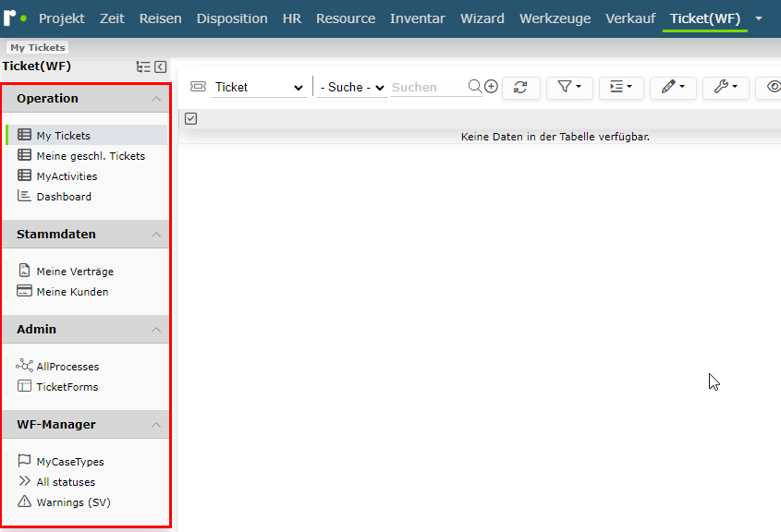Toggle the select-all checkbox in table header
The height and width of the screenshot is (532, 781).
pos(190,118)
